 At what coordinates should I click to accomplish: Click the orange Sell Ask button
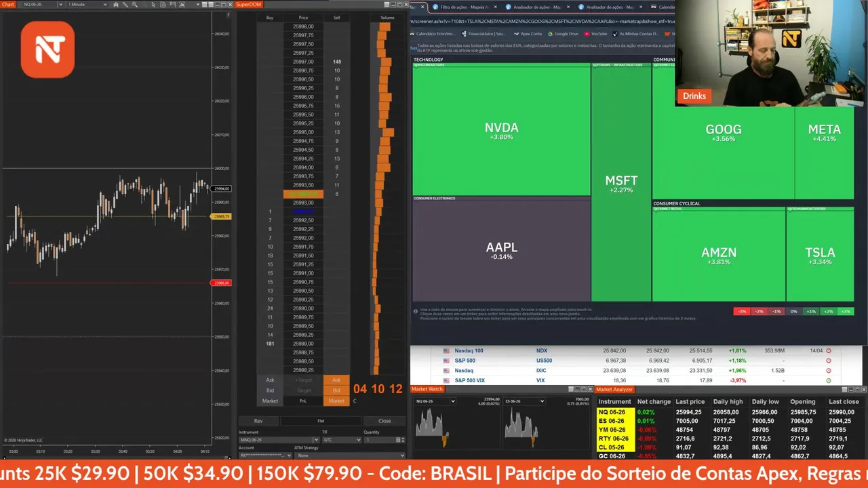[336, 380]
